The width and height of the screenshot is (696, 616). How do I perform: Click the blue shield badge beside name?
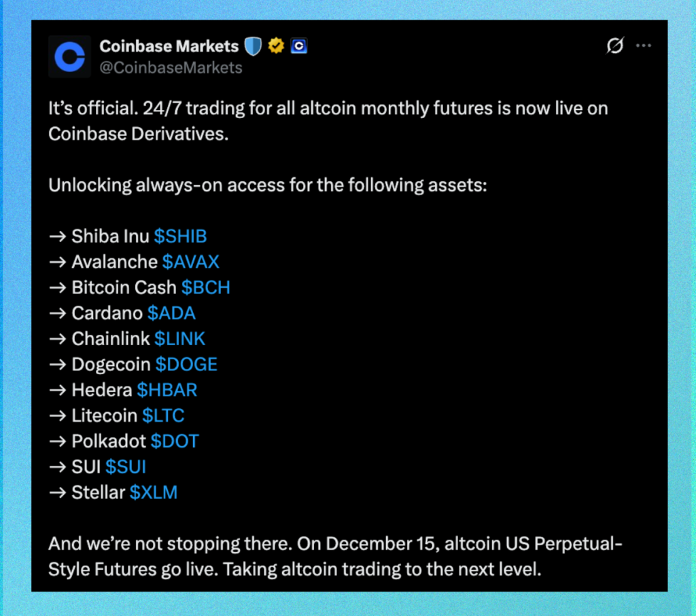(253, 46)
